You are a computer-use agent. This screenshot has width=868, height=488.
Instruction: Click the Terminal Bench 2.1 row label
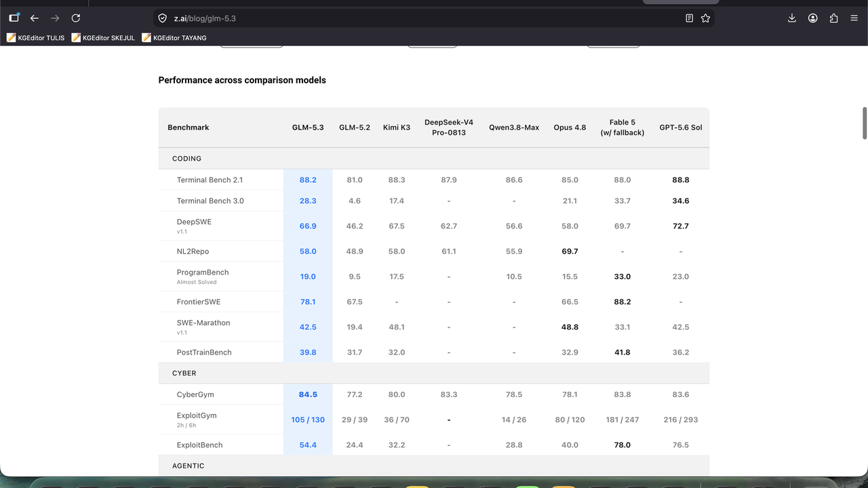tap(210, 180)
